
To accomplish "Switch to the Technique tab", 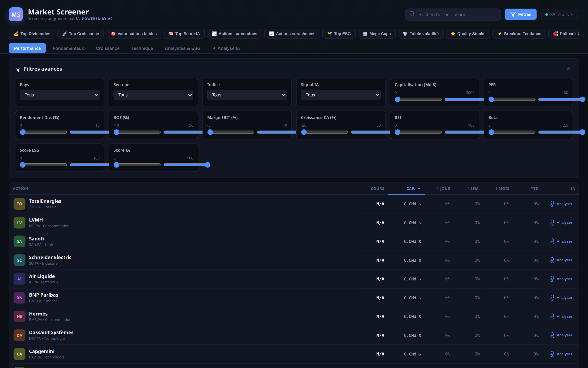I will point(142,48).
